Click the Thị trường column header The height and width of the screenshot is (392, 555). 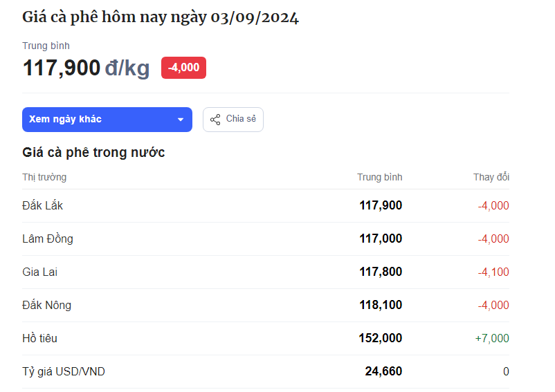44,177
